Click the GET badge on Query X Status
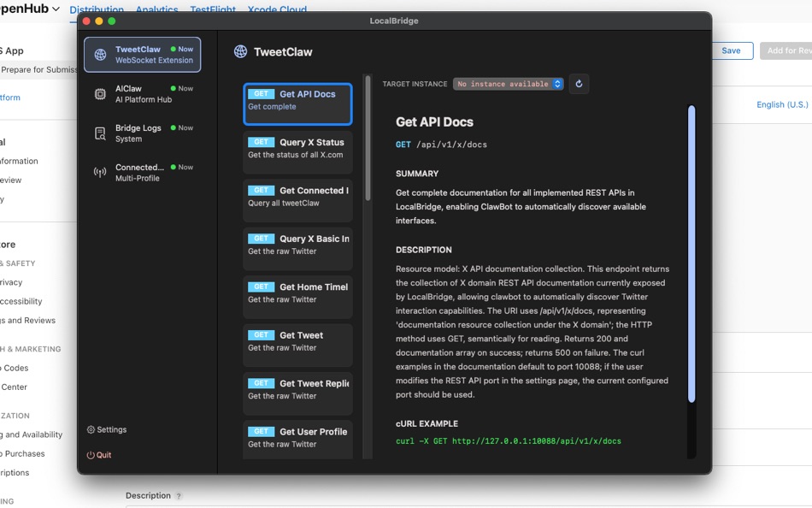The image size is (812, 508). (x=261, y=142)
